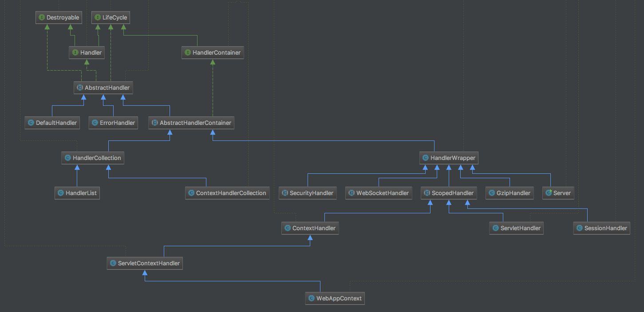Select the DefaultHandler class node
Image resolution: width=644 pixels, height=312 pixels.
pyautogui.click(x=52, y=123)
